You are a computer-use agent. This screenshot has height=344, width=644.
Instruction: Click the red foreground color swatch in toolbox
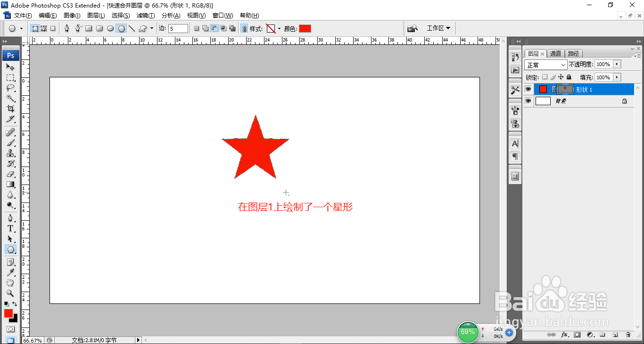pos(8,313)
